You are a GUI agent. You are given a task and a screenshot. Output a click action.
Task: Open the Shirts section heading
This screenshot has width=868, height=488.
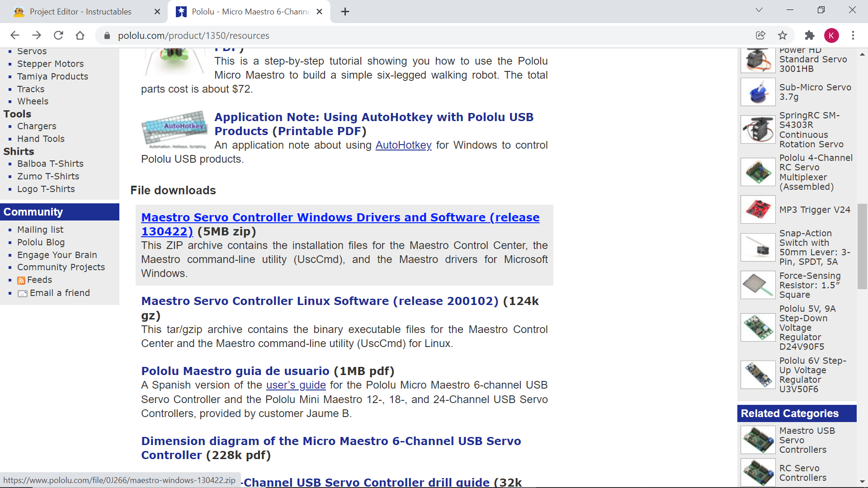tap(19, 151)
